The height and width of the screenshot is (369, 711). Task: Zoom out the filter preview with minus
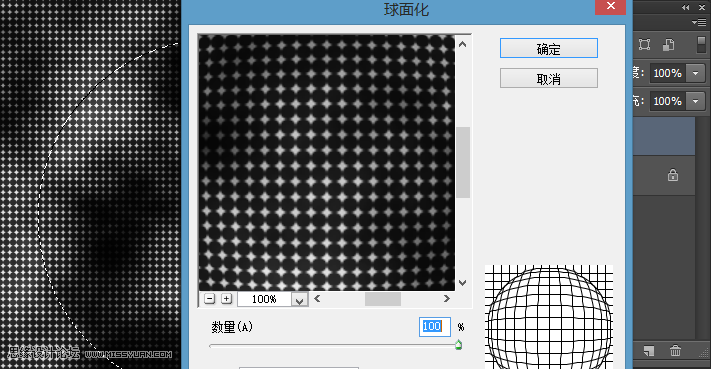209,299
